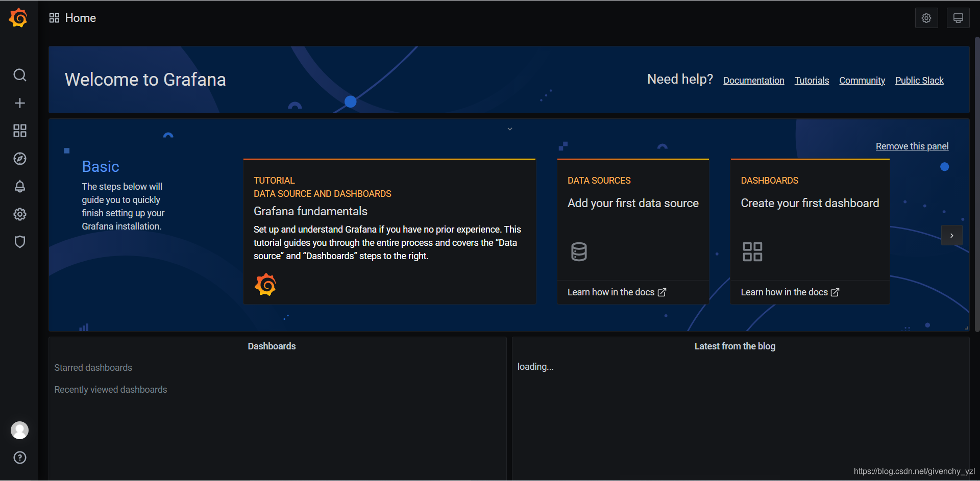The image size is (980, 481).
Task: Open the Home dashboard picker
Action: [80, 18]
